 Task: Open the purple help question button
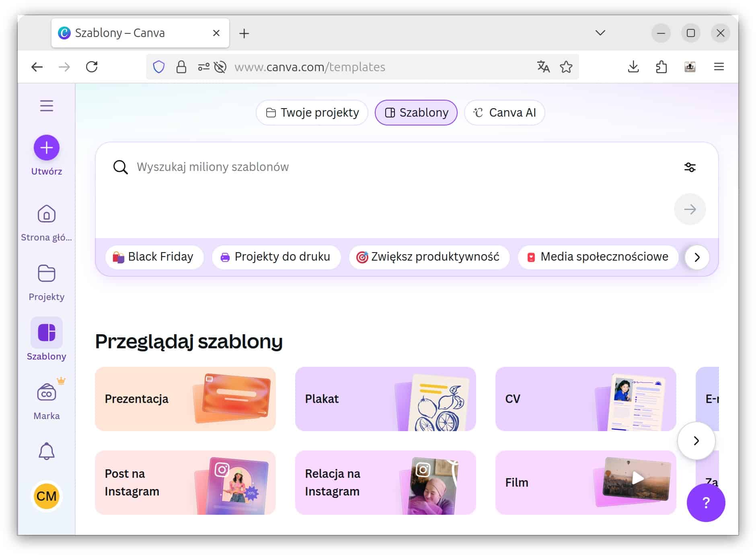pos(706,502)
